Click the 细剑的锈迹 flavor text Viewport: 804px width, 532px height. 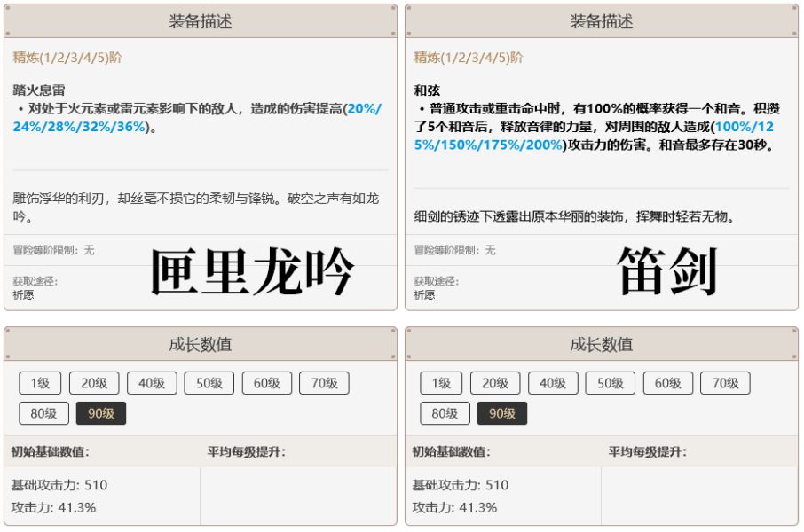pos(574,217)
